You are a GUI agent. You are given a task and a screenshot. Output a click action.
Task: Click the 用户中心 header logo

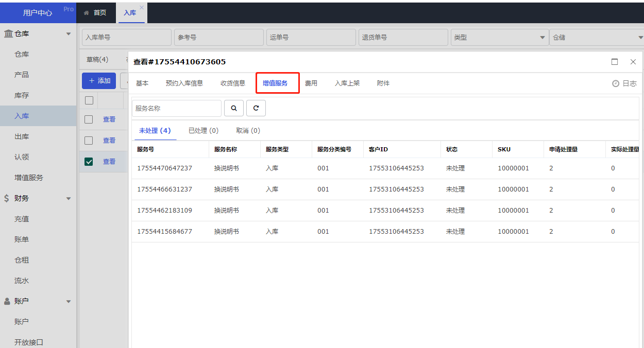click(38, 13)
